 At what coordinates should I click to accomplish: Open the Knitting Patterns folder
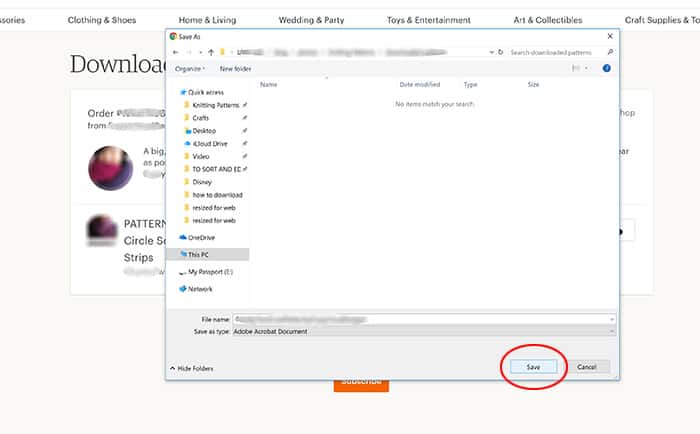click(x=215, y=104)
